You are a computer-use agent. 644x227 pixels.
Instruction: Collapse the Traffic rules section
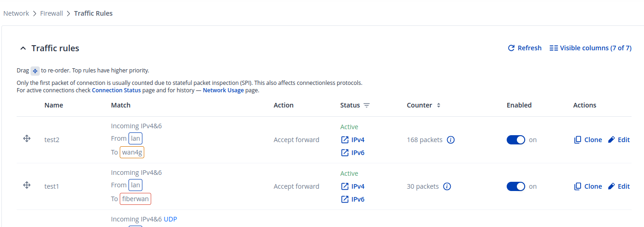click(x=23, y=48)
